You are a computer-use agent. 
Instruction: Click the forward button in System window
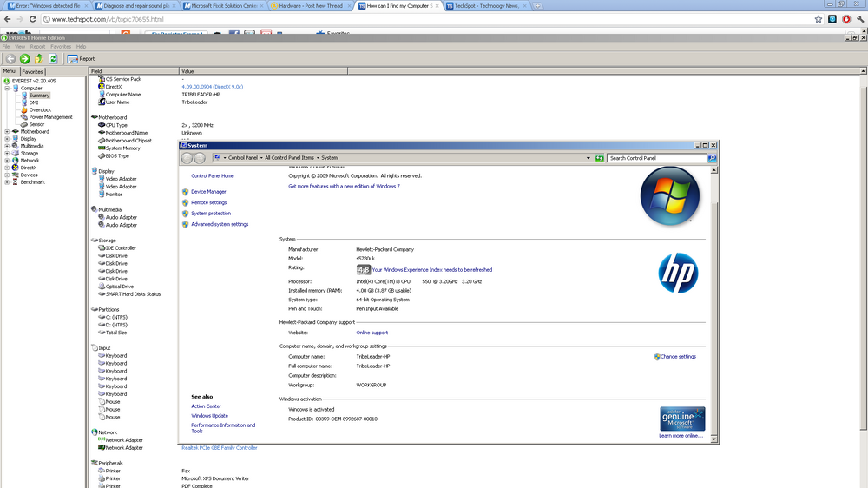tap(200, 158)
